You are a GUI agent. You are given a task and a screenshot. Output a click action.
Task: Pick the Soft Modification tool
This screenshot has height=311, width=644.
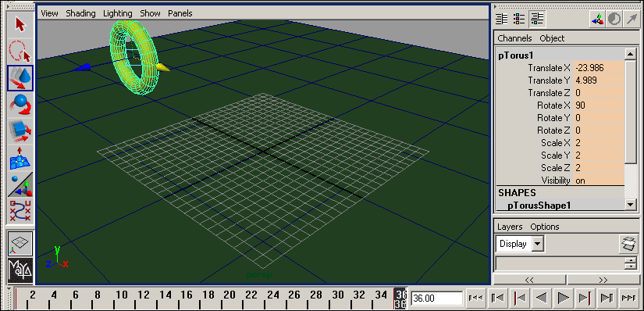click(20, 158)
